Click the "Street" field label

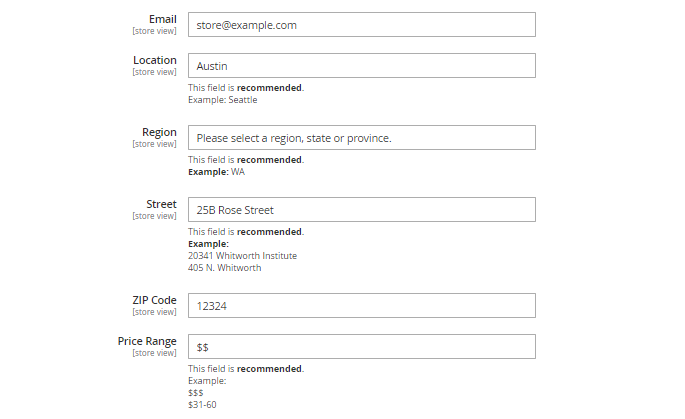pos(161,204)
